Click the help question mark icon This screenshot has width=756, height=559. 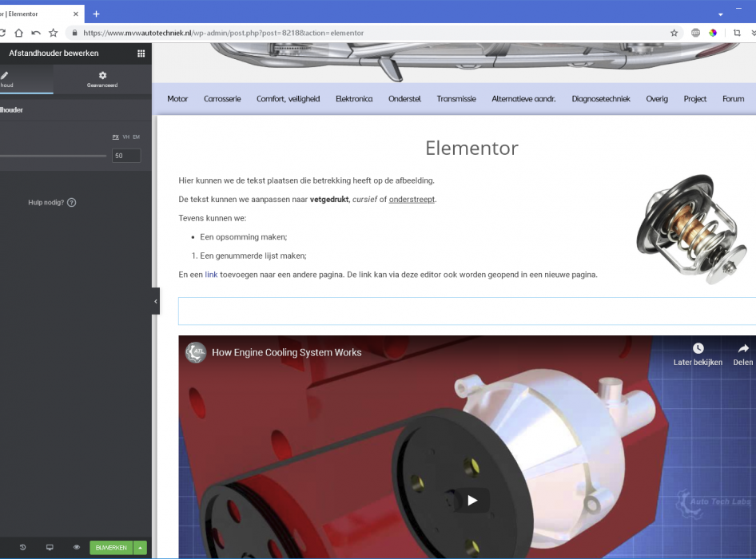(x=71, y=202)
